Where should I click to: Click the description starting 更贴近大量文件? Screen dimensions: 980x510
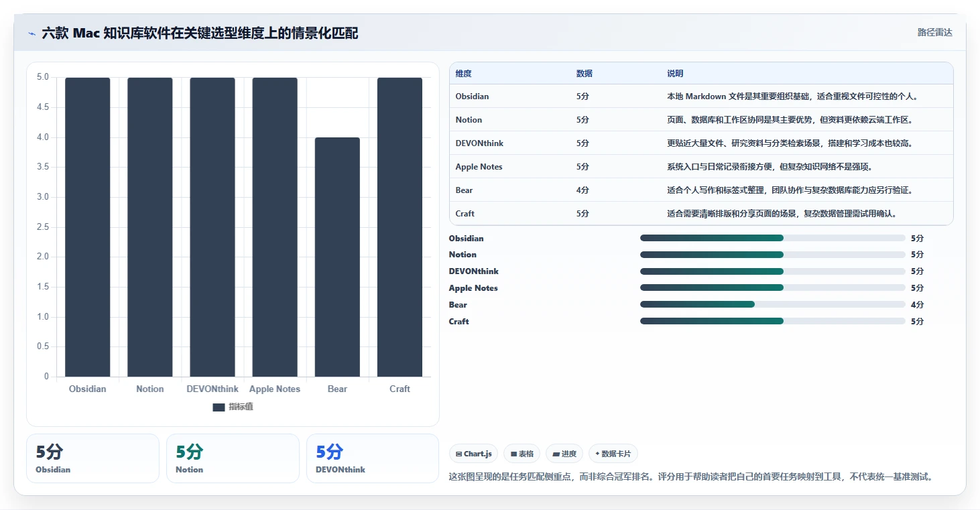pos(790,143)
